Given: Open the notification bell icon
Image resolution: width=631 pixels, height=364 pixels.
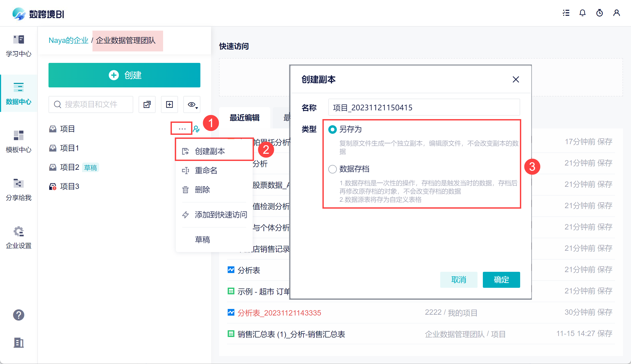Looking at the screenshot, I should (583, 13).
